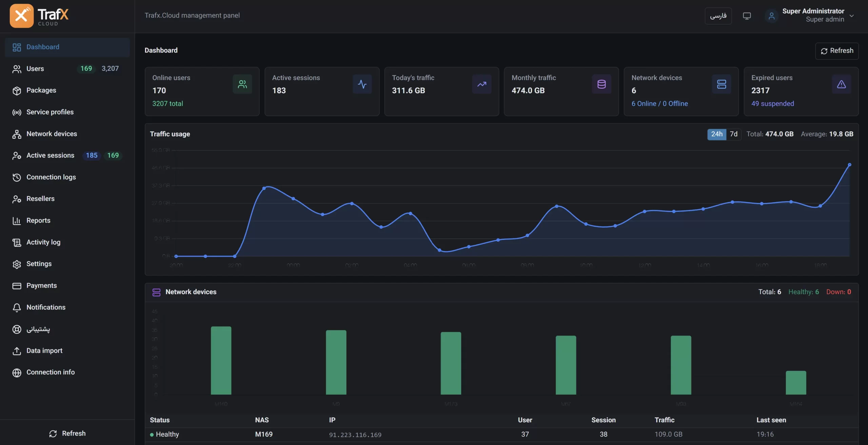Viewport: 868px width, 445px height.
Task: Open the Active sessions sidebar item
Action: tap(67, 156)
